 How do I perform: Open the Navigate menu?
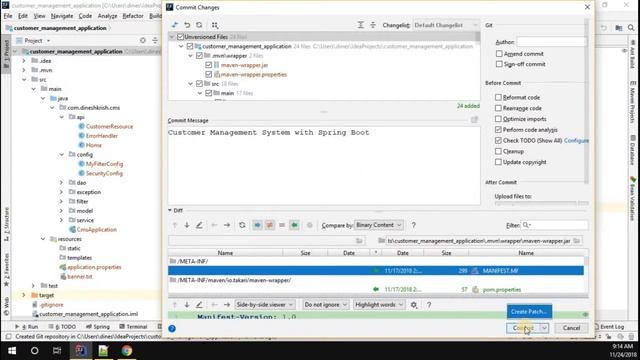click(x=62, y=16)
